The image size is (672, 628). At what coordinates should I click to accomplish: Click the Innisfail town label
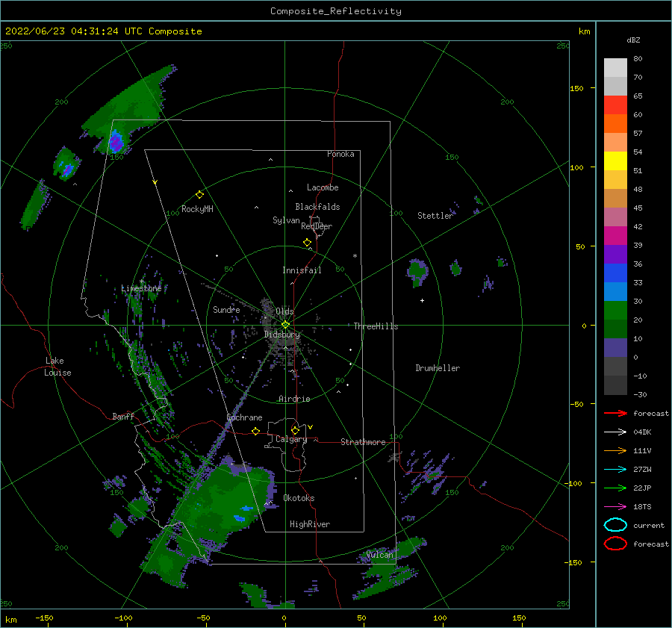pyautogui.click(x=302, y=270)
